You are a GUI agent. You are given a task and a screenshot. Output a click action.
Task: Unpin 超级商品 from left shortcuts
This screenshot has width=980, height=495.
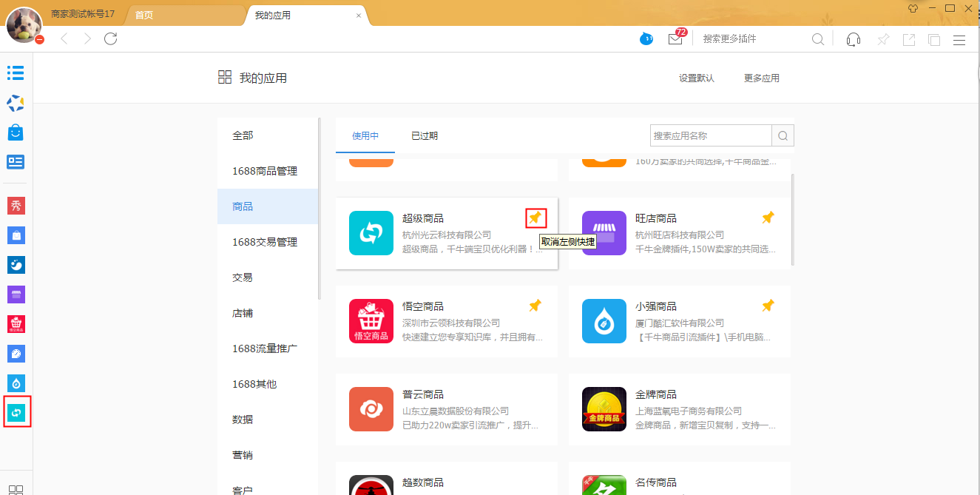[x=535, y=218]
